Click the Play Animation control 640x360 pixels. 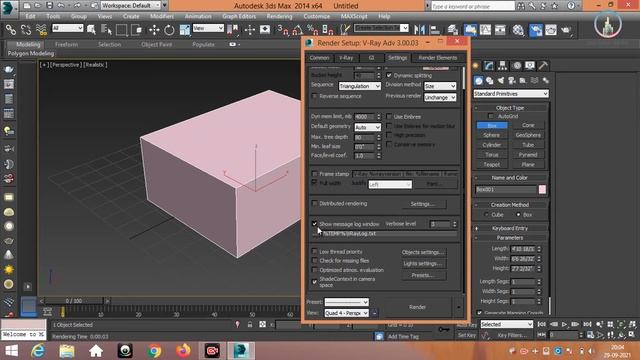tap(564, 324)
